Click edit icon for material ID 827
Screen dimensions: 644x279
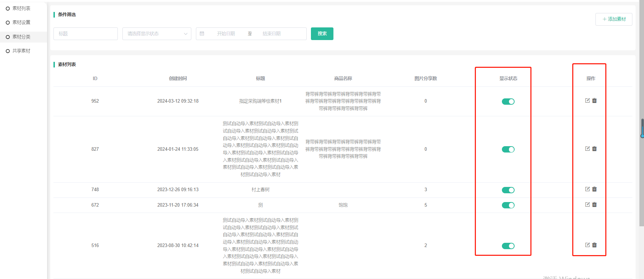tap(587, 149)
